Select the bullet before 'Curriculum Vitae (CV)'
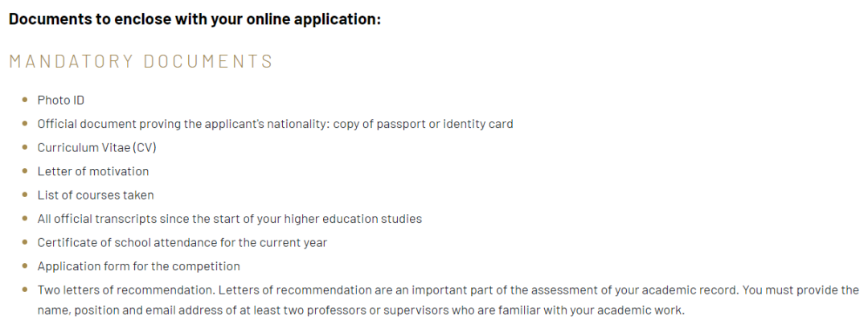This screenshot has height=325, width=868. (x=24, y=147)
